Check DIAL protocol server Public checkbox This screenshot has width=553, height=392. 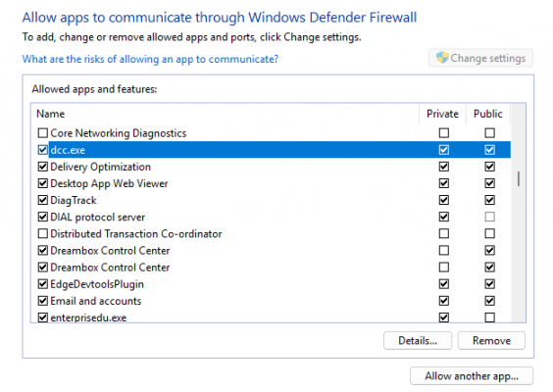click(489, 217)
